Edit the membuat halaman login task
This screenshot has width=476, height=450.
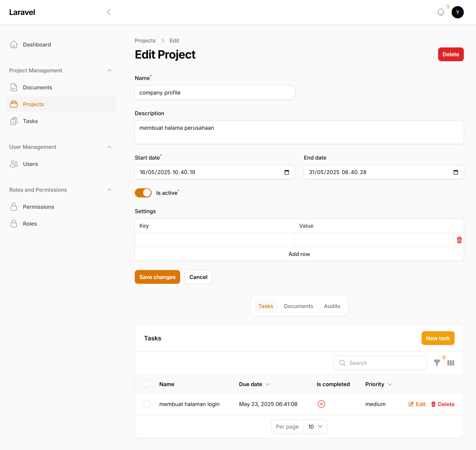[x=417, y=404]
